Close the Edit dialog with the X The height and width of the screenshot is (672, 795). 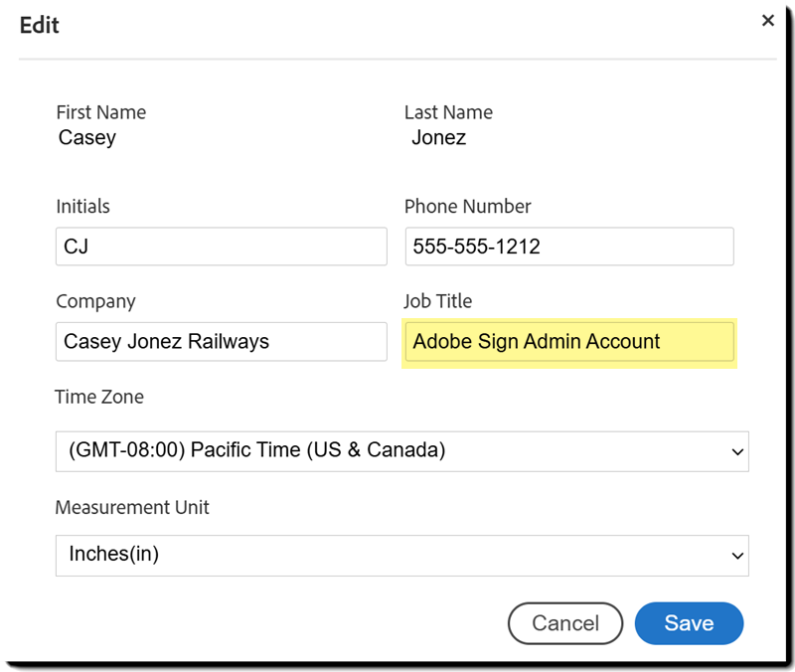click(767, 21)
